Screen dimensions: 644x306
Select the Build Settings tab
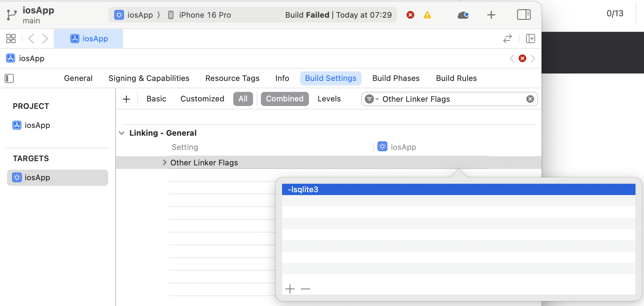point(330,78)
